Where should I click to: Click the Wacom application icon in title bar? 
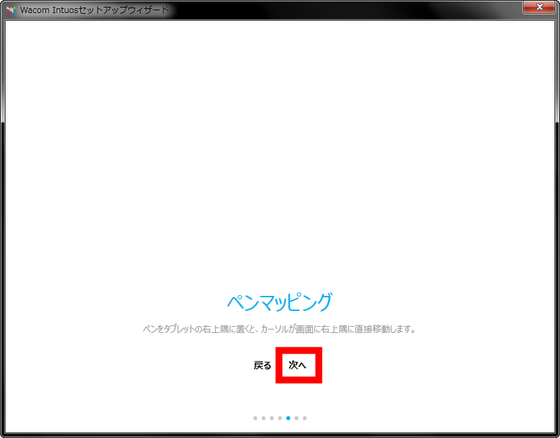coord(11,10)
